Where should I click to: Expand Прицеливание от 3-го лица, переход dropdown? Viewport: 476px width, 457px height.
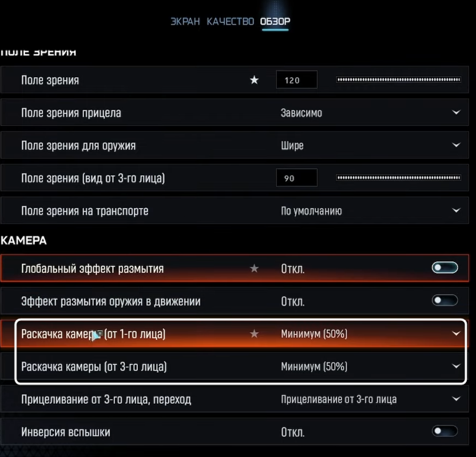455,399
